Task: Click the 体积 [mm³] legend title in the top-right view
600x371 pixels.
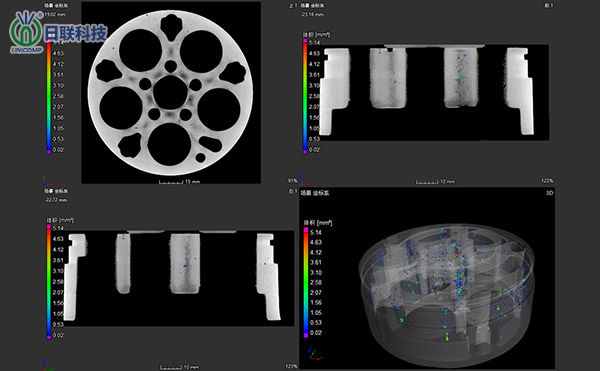Action: pyautogui.click(x=317, y=35)
